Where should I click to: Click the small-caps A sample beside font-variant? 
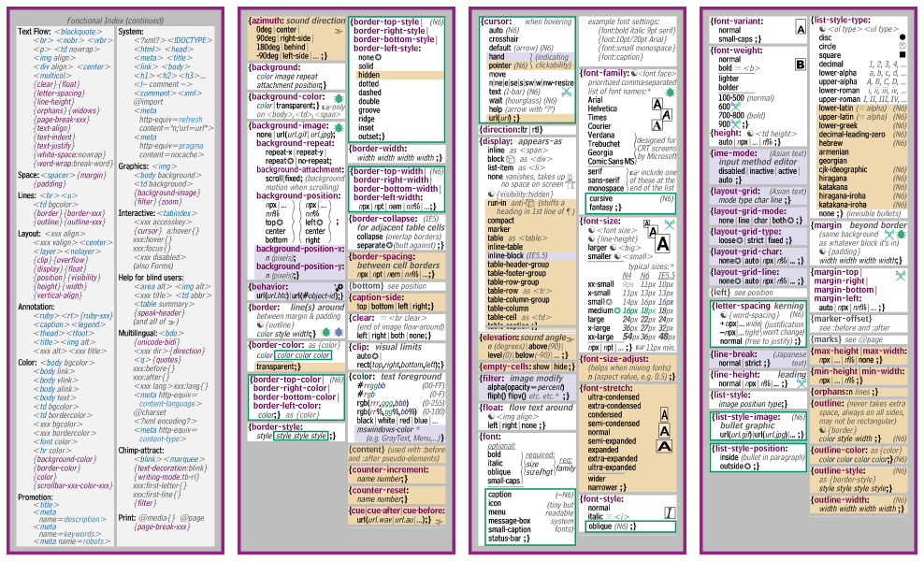click(801, 28)
